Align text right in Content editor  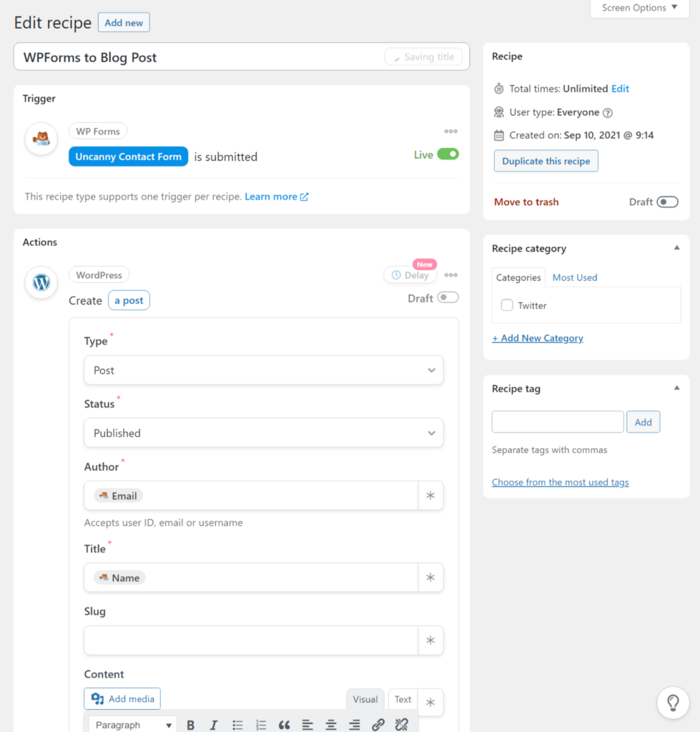(355, 725)
